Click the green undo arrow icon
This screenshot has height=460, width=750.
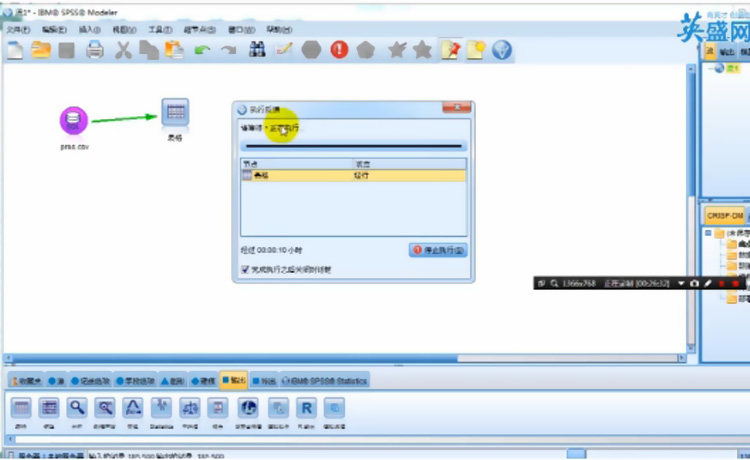(x=203, y=49)
